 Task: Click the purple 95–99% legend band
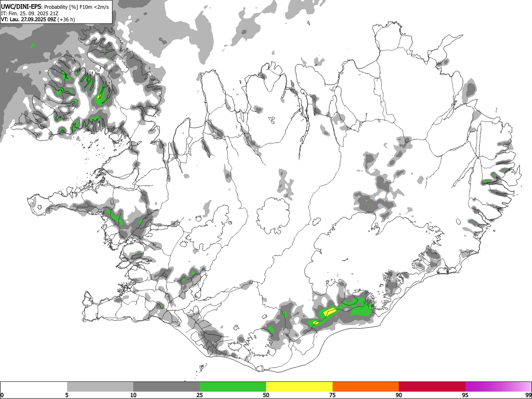(x=498, y=387)
